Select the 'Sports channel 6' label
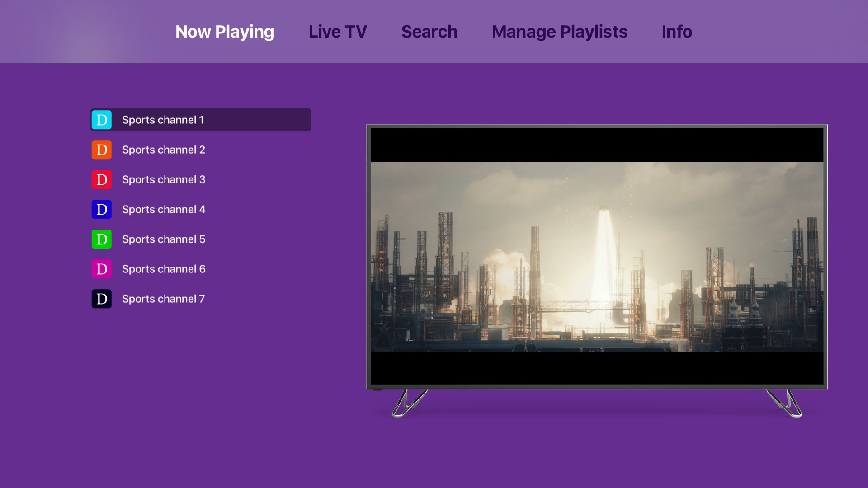The width and height of the screenshot is (868, 488). click(164, 269)
